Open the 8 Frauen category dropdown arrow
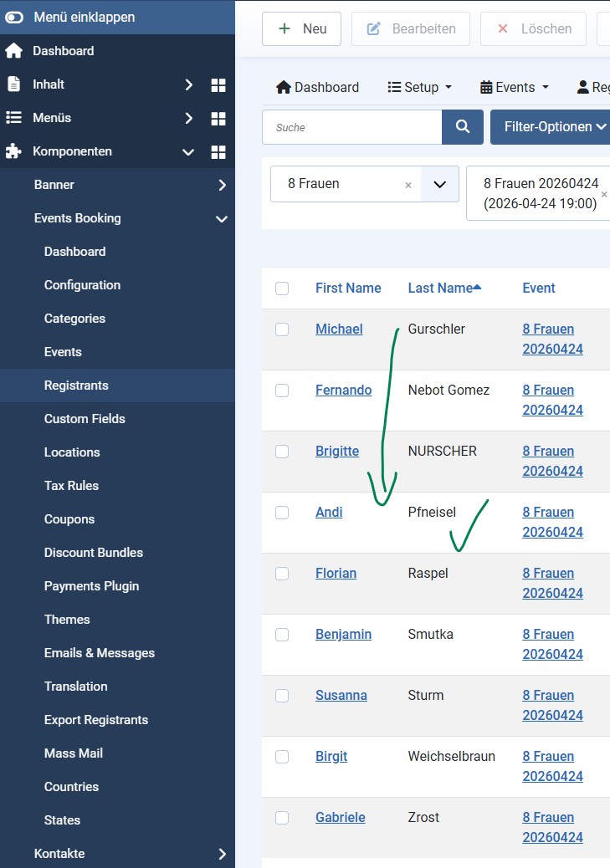The height and width of the screenshot is (868, 610). tap(440, 184)
